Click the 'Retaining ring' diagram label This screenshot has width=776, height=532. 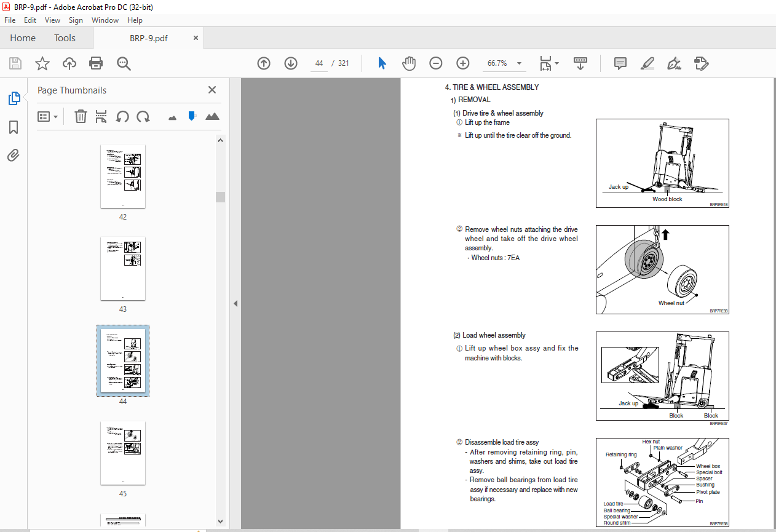621,455
